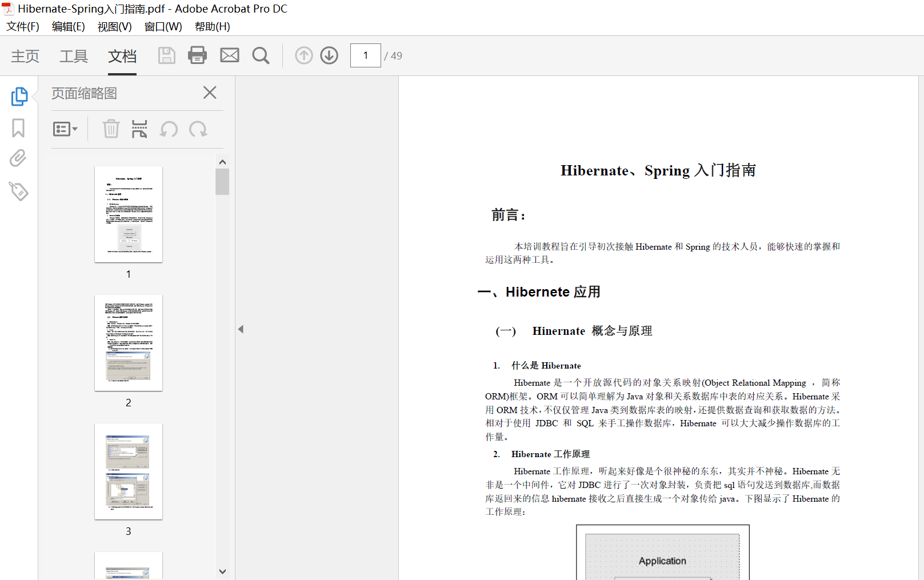
Task: Open the 编辑(E) menu
Action: click(x=69, y=27)
